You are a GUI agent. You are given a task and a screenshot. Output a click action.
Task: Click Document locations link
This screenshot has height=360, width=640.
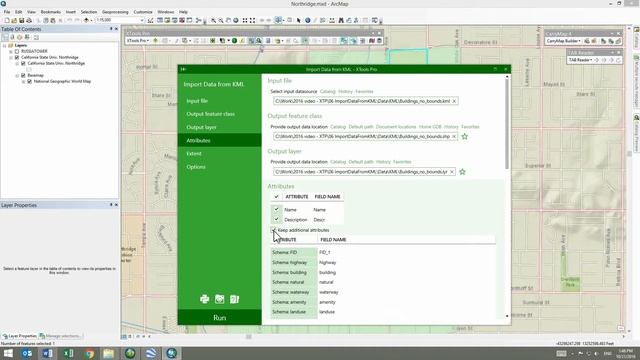[396, 127]
